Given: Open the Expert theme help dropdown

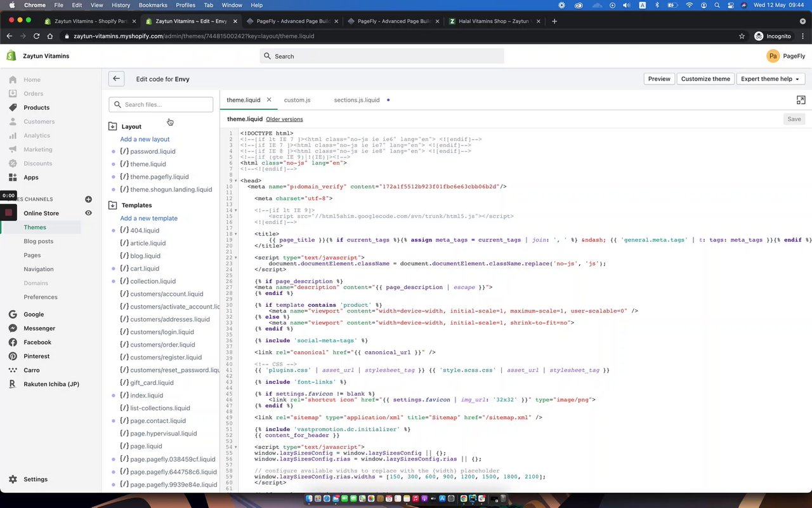Looking at the screenshot, I should tap(770, 79).
